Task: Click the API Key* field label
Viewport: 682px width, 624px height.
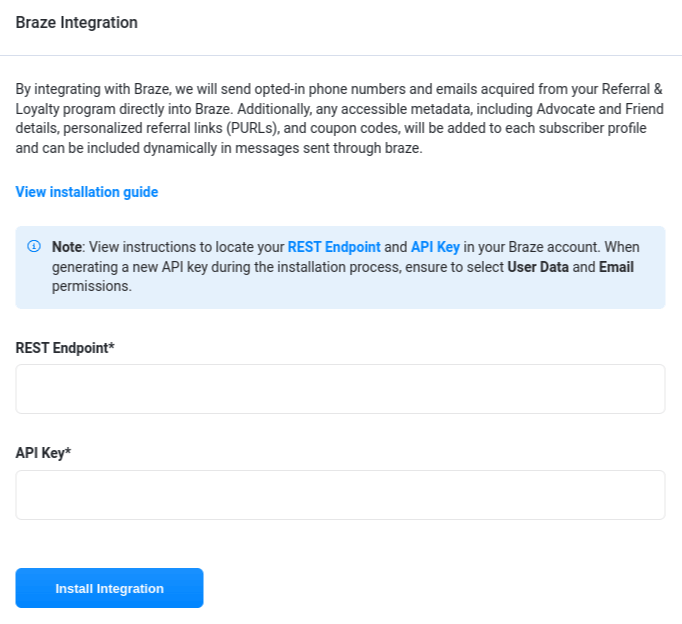Action: [x=43, y=453]
